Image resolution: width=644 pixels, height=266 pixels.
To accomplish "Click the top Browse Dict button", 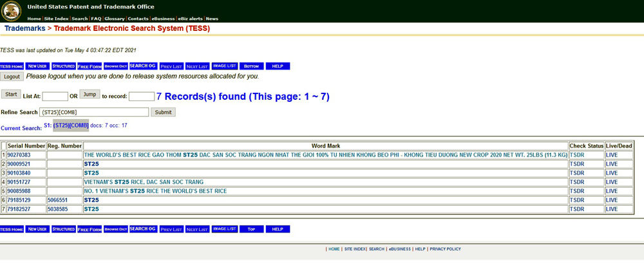I will [x=116, y=66].
